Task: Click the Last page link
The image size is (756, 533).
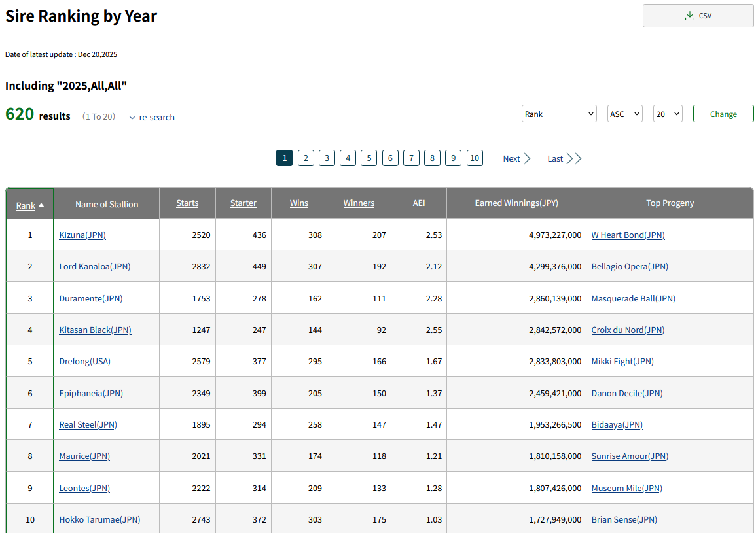Action: pyautogui.click(x=555, y=158)
